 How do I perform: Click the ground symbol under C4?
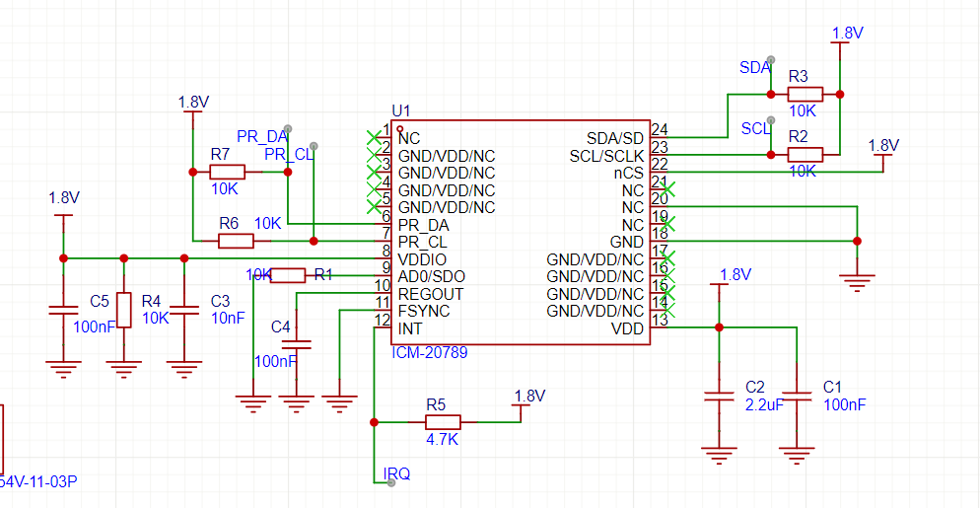296,403
